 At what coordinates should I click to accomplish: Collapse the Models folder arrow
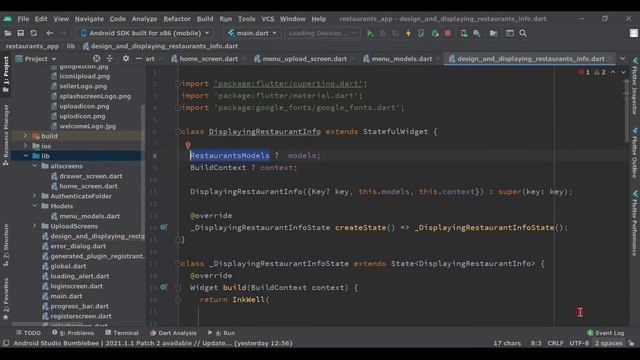[x=35, y=206]
